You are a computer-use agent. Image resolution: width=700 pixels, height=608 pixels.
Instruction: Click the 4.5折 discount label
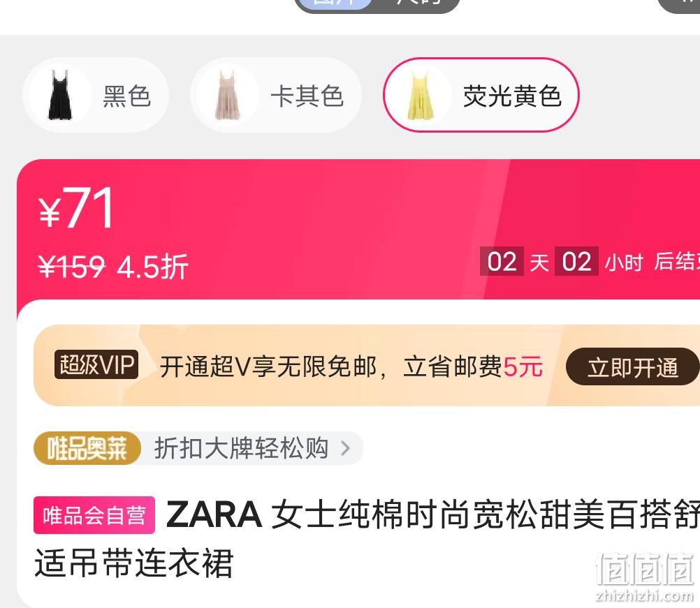(153, 267)
